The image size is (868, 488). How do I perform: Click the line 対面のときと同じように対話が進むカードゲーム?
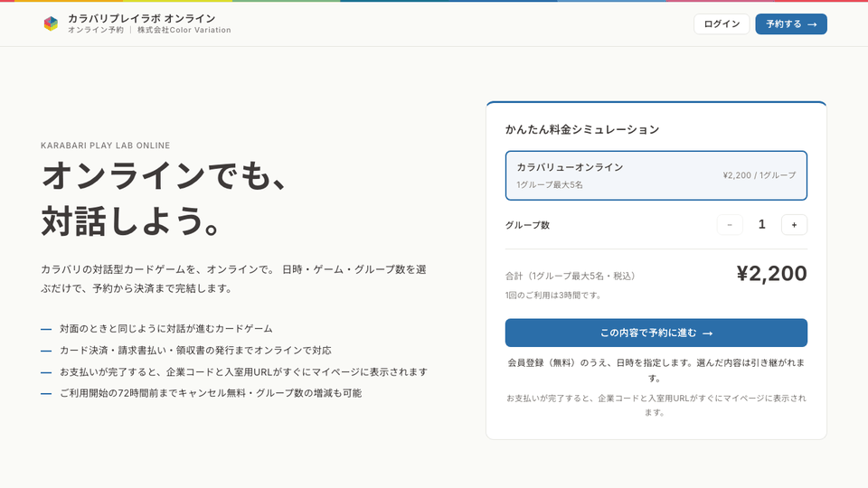coord(166,329)
